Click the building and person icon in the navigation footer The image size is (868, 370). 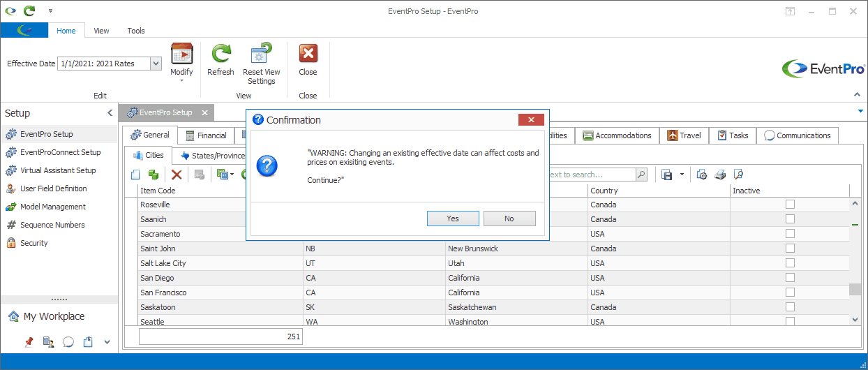48,341
